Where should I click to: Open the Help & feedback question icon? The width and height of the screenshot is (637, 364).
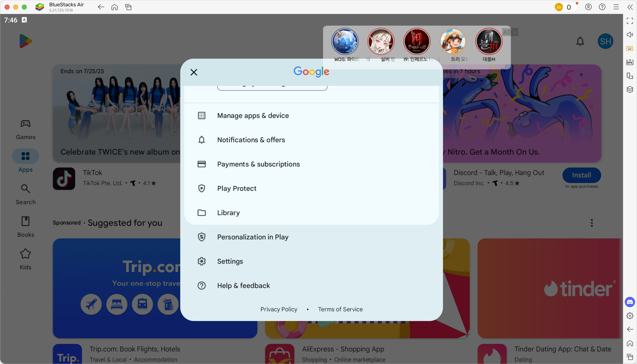click(x=202, y=285)
